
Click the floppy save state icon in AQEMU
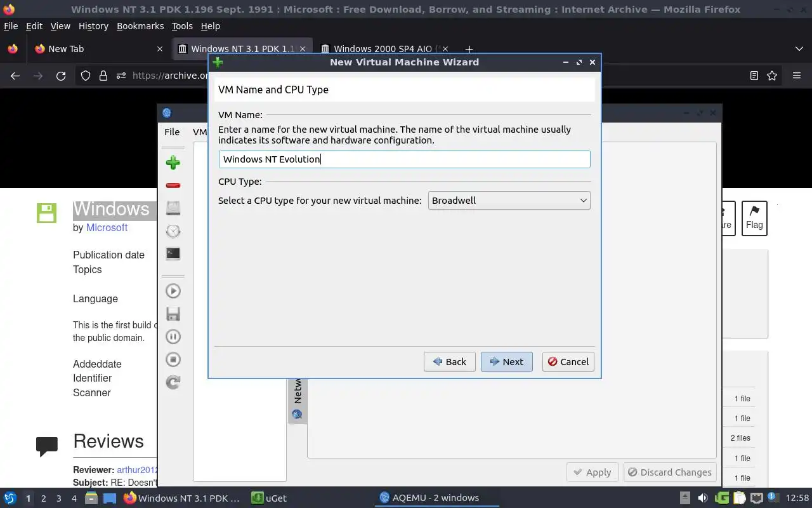[x=173, y=314]
